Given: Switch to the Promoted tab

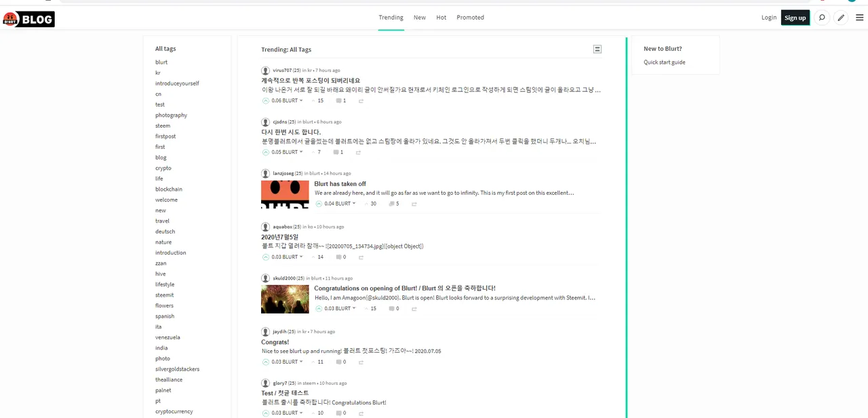Looking at the screenshot, I should (471, 18).
